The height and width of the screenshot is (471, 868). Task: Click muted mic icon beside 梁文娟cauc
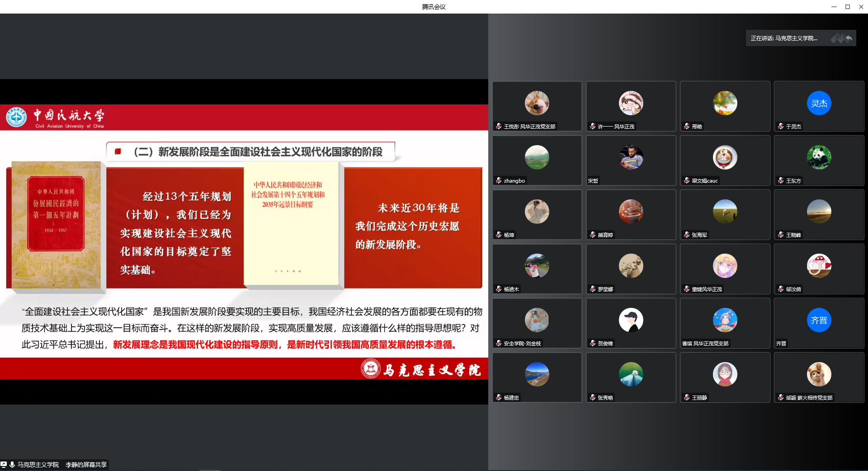click(x=687, y=180)
